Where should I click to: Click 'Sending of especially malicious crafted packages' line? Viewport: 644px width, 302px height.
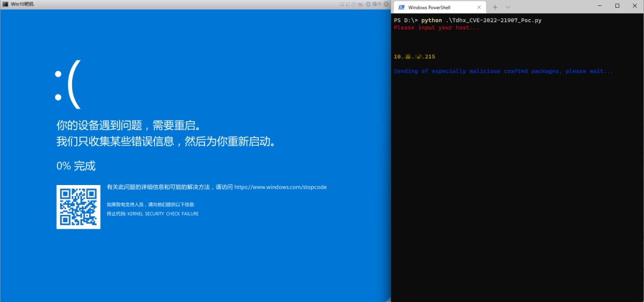tap(503, 71)
